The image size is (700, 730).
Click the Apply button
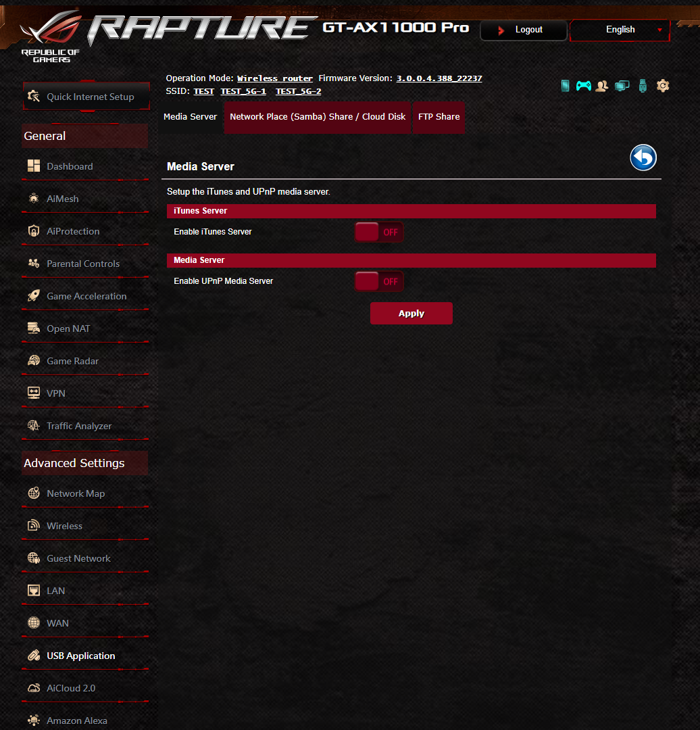point(411,314)
